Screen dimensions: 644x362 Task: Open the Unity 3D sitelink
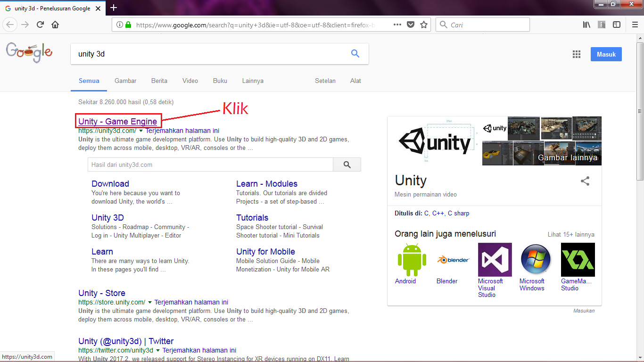click(107, 218)
